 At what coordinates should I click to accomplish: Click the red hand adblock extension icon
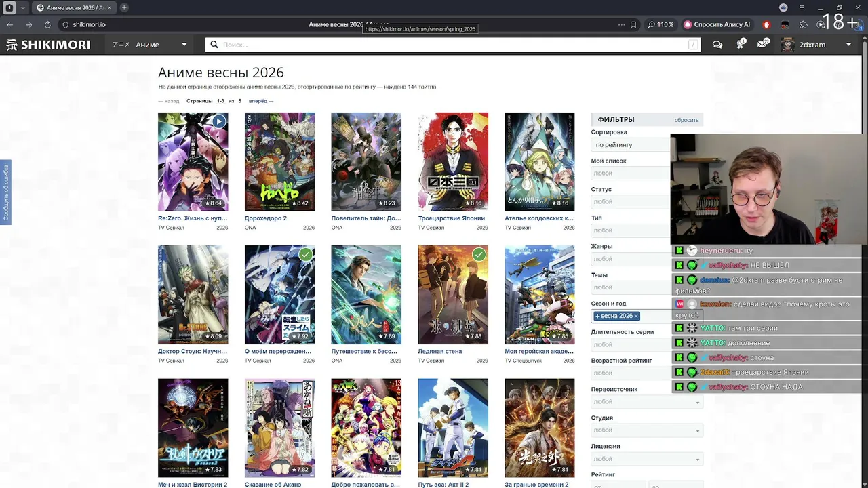click(x=767, y=24)
